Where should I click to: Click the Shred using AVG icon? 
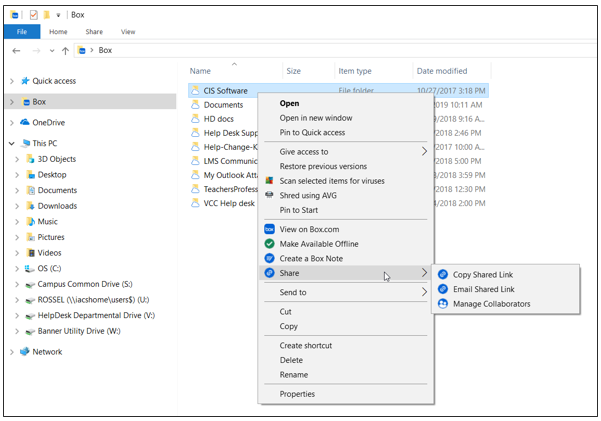[x=269, y=196]
